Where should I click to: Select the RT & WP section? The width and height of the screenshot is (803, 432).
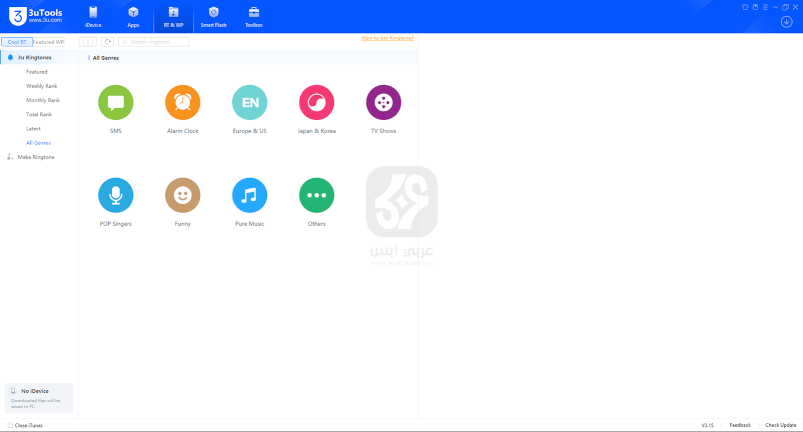[174, 17]
